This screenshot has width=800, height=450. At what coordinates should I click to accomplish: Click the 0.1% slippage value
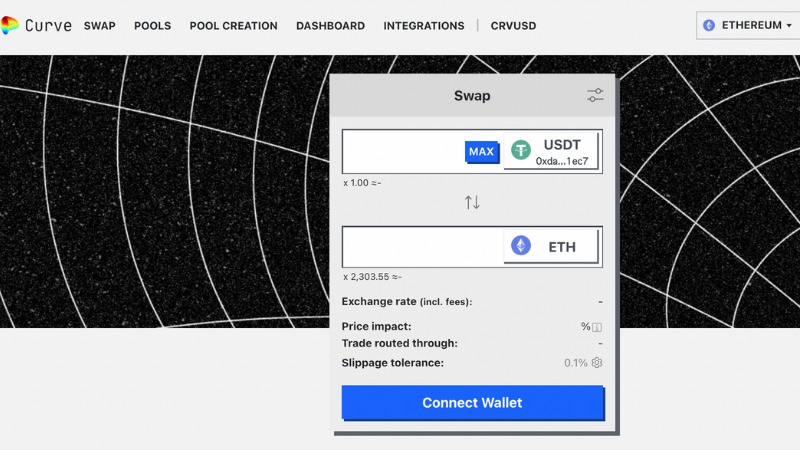click(x=576, y=363)
